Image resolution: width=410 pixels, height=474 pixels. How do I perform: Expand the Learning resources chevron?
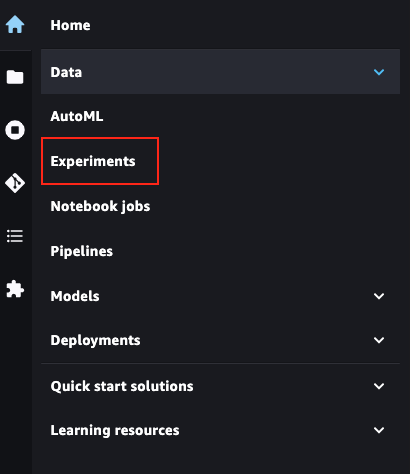pyautogui.click(x=379, y=430)
